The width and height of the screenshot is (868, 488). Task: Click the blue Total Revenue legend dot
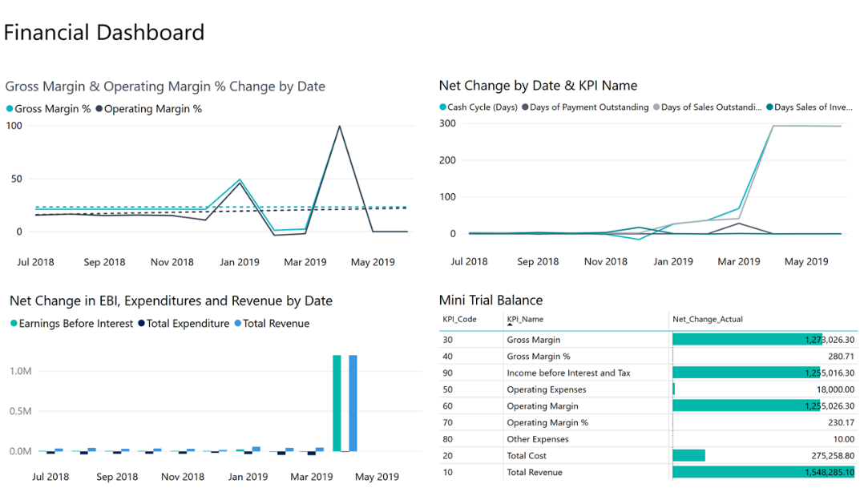(236, 324)
